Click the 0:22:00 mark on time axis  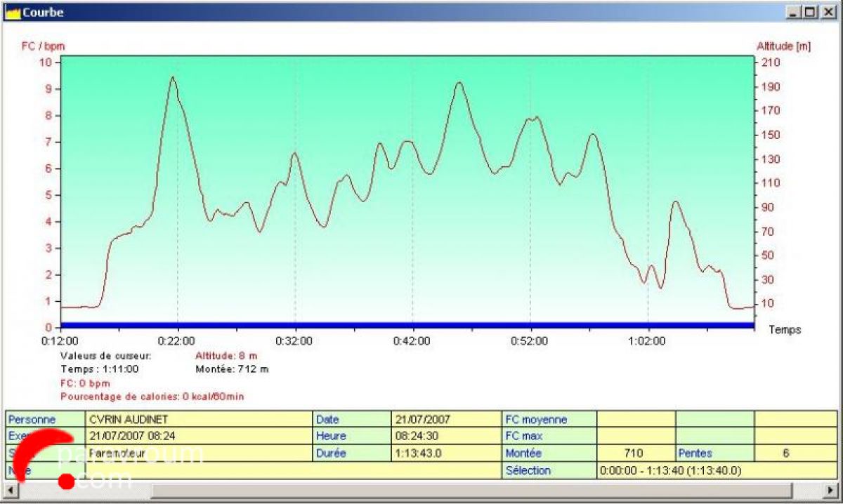tap(177, 340)
